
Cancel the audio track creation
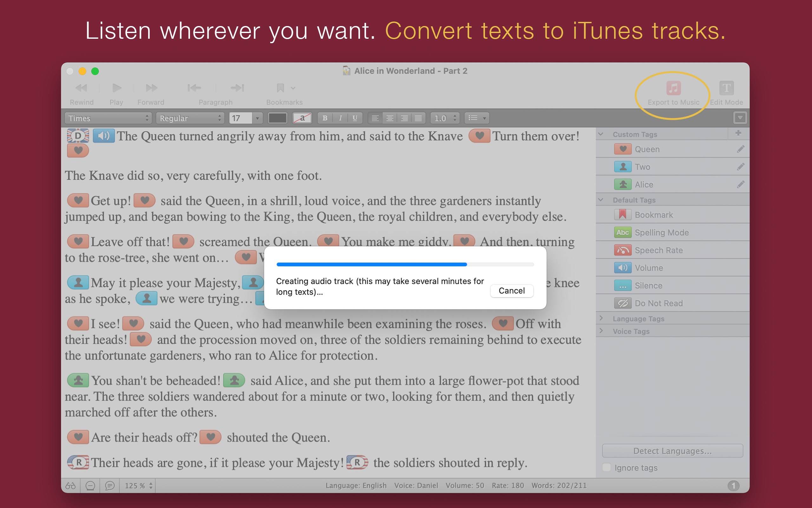pos(512,291)
